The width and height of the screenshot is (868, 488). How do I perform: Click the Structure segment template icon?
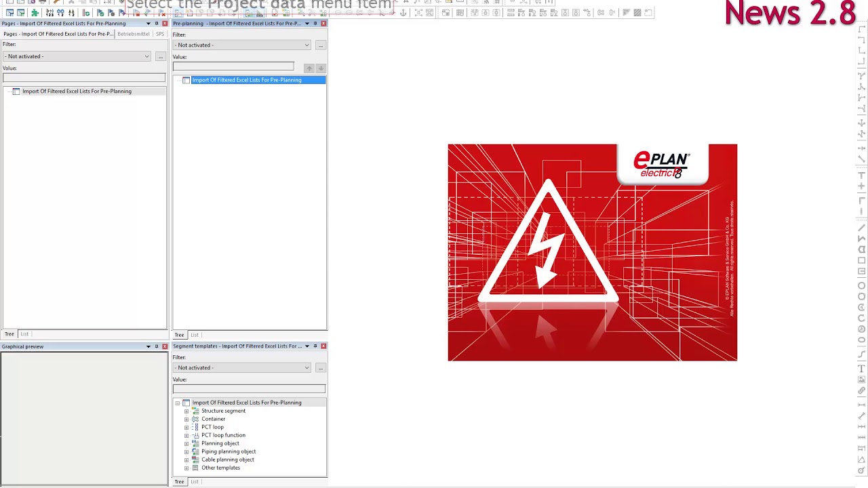195,411
